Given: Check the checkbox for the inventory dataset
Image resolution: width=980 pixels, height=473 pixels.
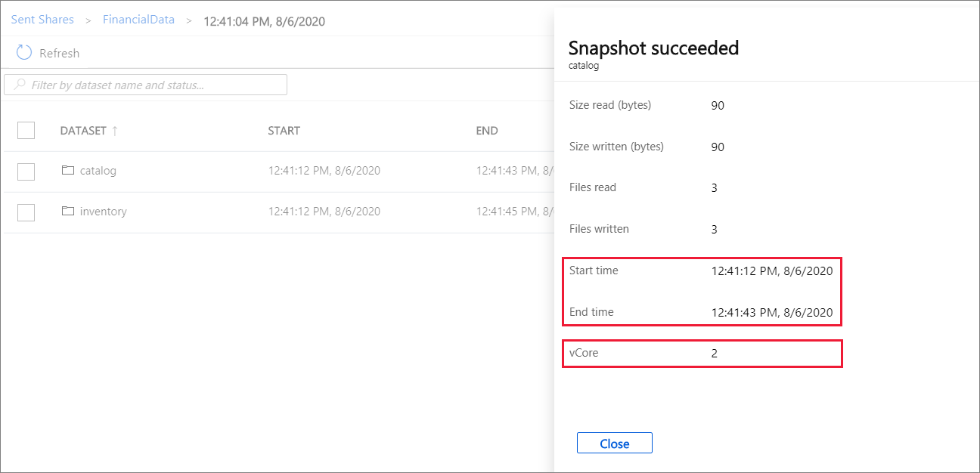Looking at the screenshot, I should click(x=26, y=212).
